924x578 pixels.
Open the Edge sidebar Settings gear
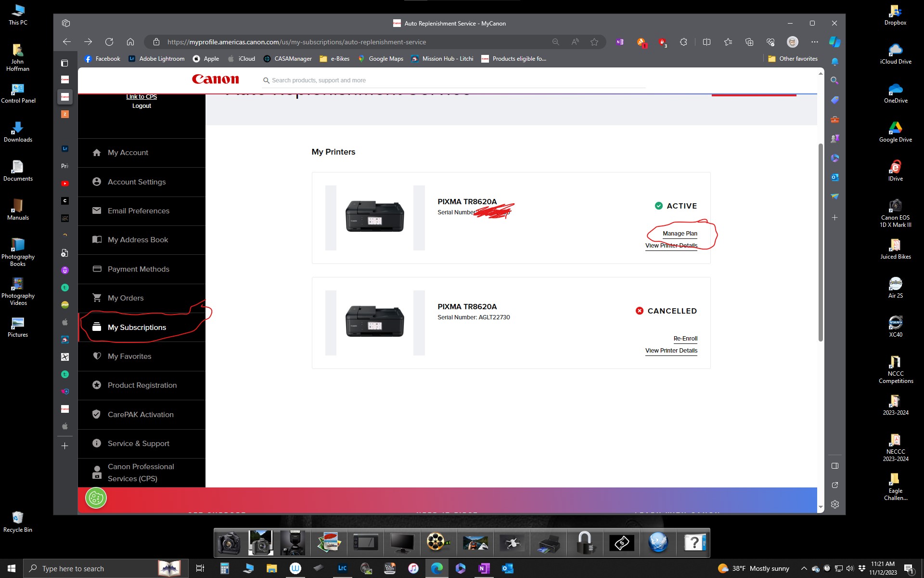(x=834, y=504)
